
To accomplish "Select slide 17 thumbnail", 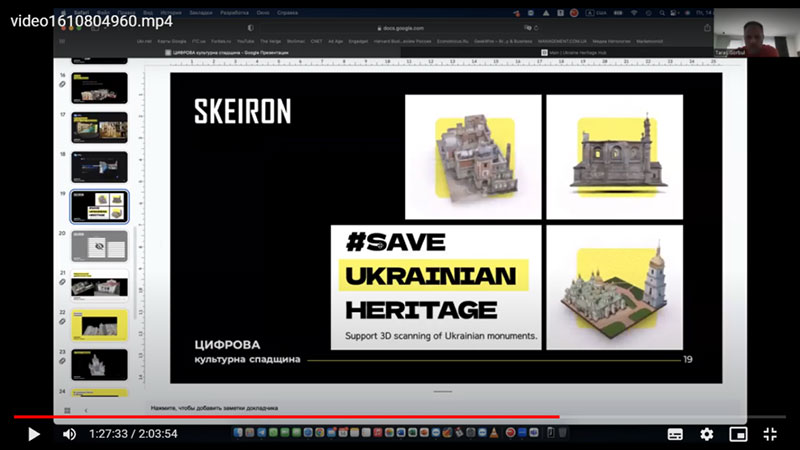I will click(x=99, y=127).
